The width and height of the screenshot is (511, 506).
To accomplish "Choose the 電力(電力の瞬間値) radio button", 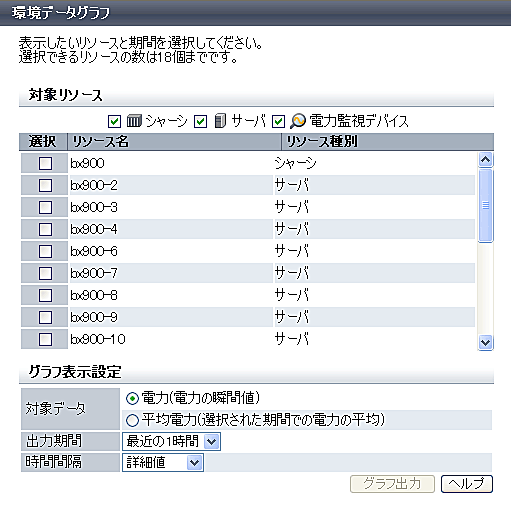I will [x=132, y=398].
